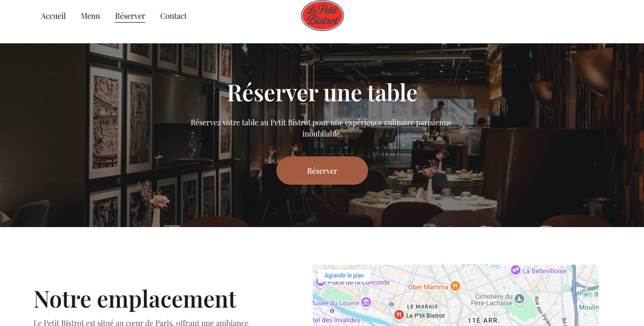Click the Notre emplacement heading
Image resolution: width=644 pixels, height=326 pixels.
[135, 299]
